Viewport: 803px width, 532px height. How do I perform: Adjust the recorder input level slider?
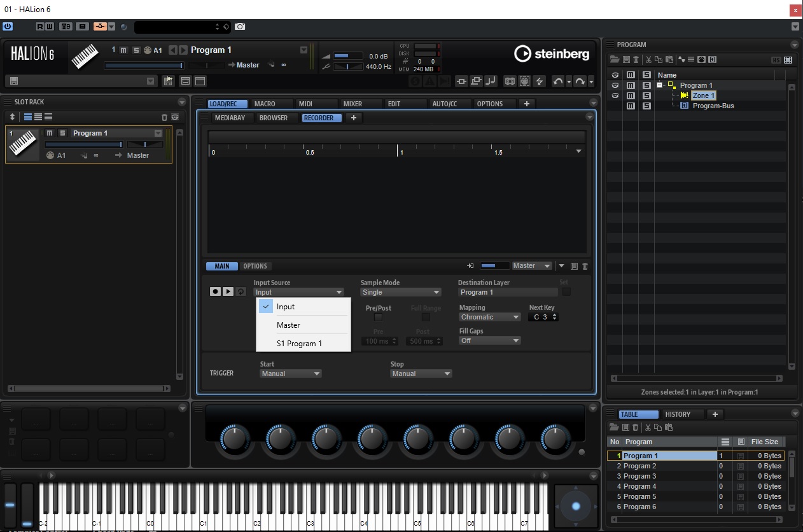point(494,266)
